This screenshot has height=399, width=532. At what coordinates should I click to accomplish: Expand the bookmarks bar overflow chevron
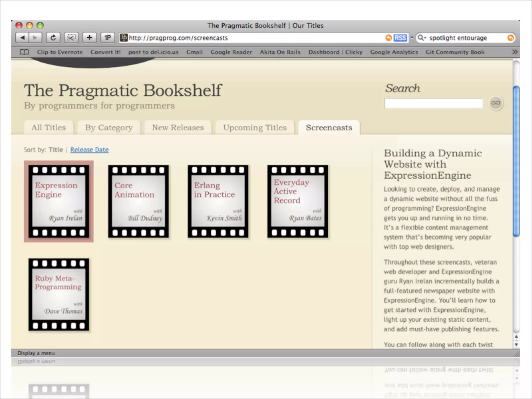(515, 52)
